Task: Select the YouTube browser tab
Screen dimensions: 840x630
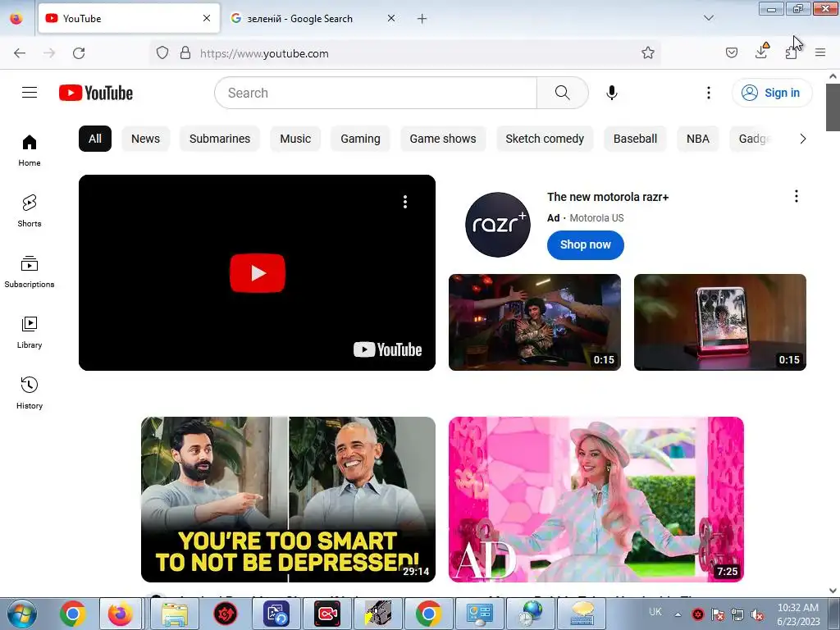Action: tap(129, 19)
